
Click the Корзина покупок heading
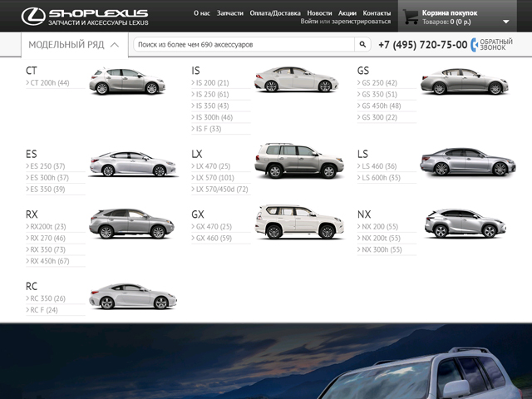pos(450,13)
